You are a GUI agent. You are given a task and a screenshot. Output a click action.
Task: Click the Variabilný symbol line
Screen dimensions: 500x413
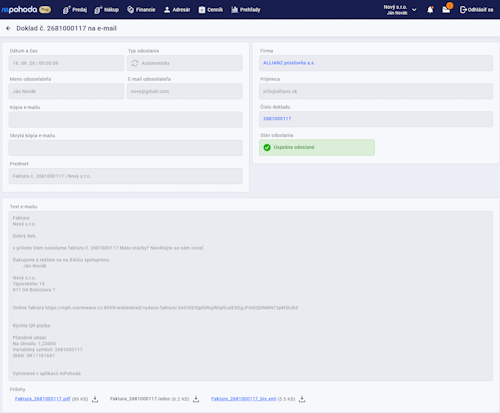47,350
